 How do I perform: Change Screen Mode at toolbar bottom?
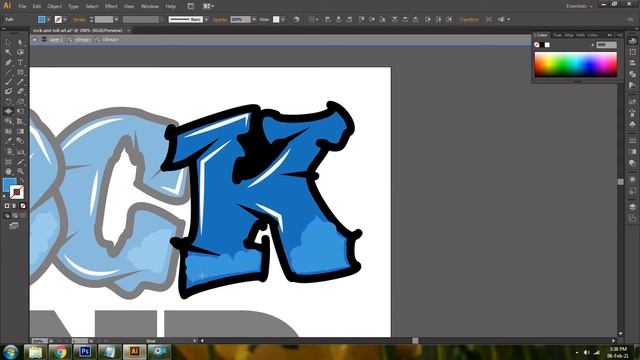tap(14, 226)
